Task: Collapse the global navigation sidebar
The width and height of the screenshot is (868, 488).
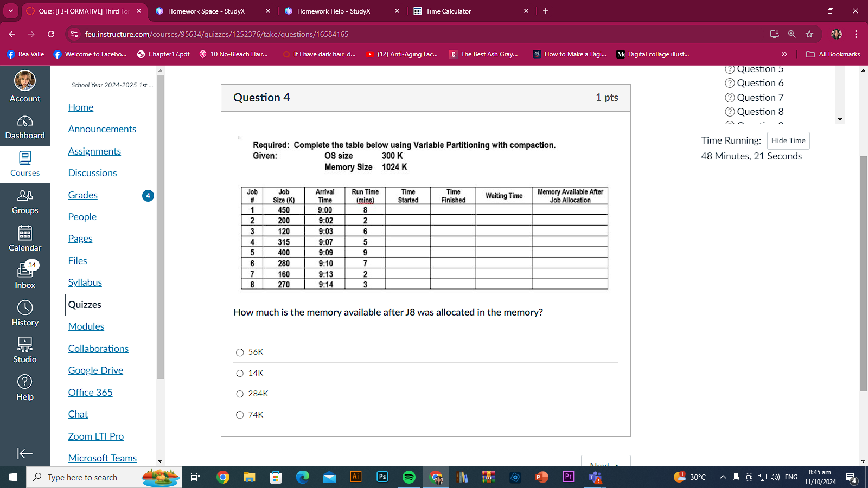Action: (x=25, y=453)
